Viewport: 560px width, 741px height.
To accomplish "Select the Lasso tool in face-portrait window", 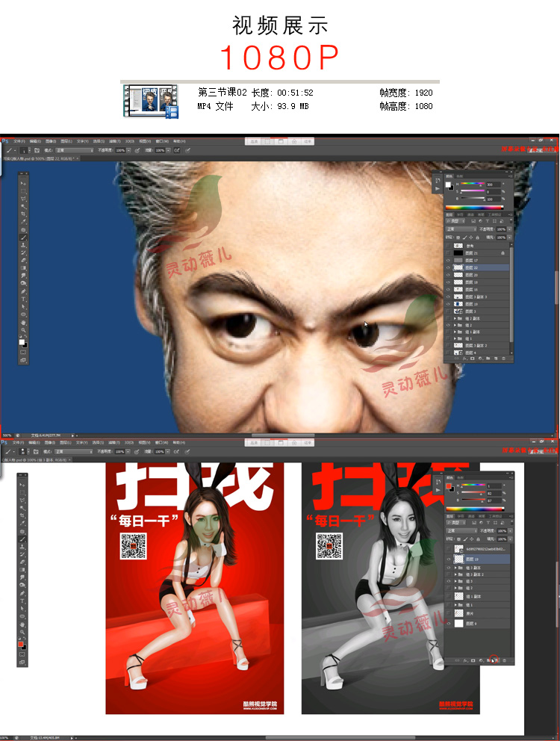I will click(23, 199).
